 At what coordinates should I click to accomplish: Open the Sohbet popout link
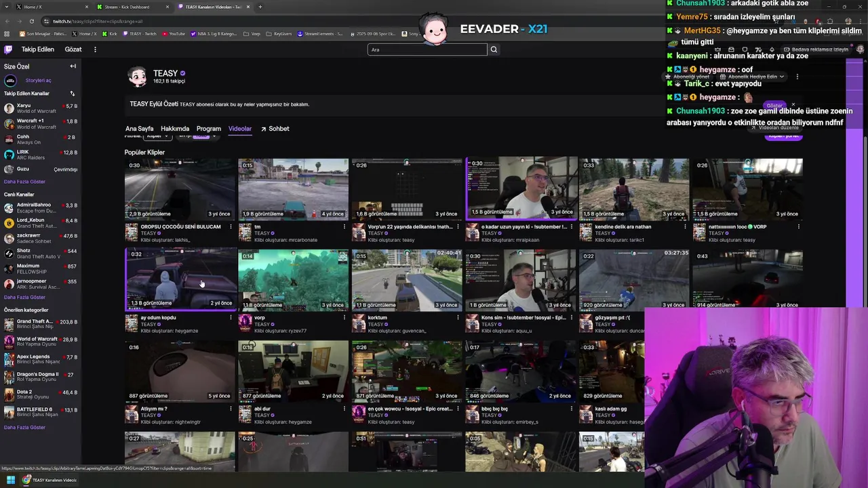pyautogui.click(x=275, y=129)
